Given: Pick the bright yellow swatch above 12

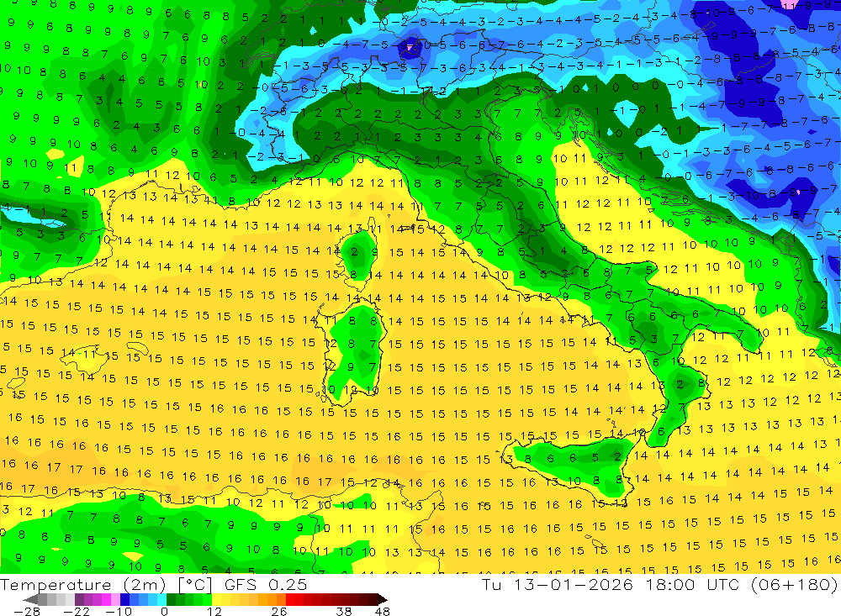Looking at the screenshot, I should click(217, 599).
